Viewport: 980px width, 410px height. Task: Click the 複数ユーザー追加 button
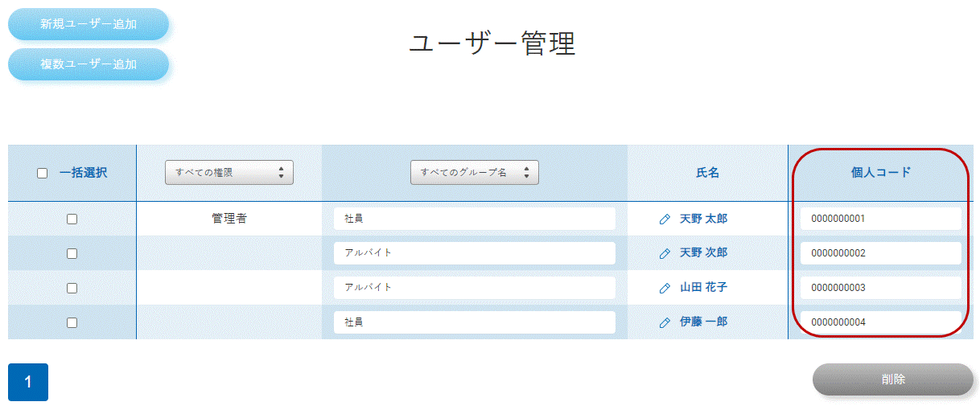tap(89, 64)
